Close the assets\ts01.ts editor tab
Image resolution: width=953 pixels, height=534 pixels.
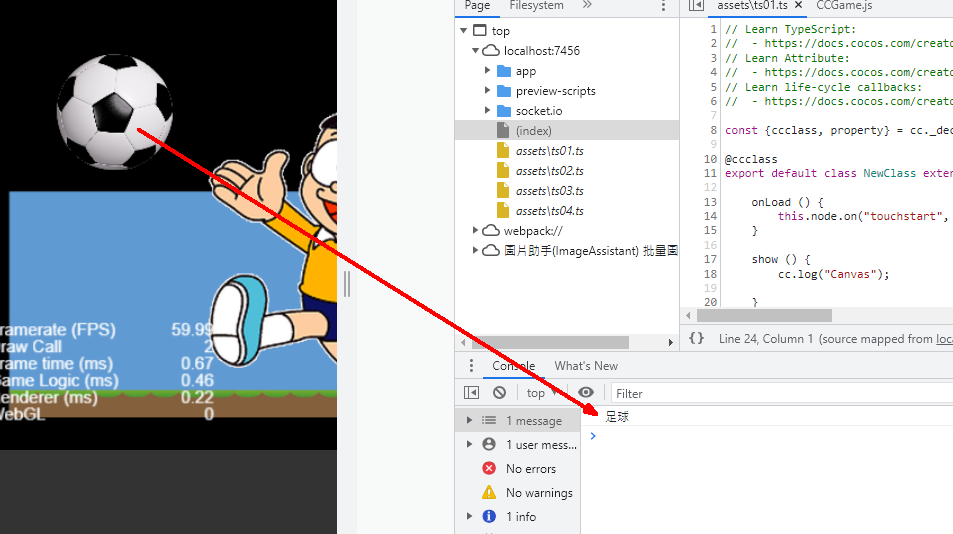click(x=799, y=5)
